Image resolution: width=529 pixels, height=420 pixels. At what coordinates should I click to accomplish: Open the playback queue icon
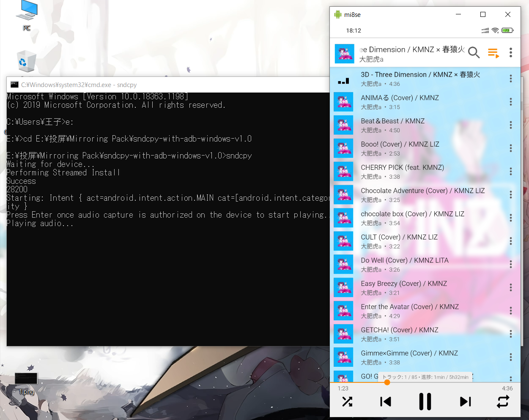[493, 52]
